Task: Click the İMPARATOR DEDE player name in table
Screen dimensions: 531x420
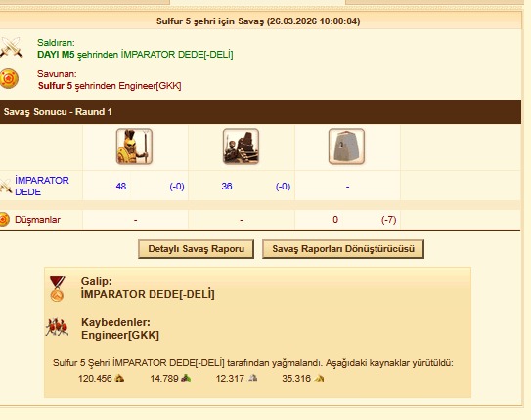Action: coord(42,186)
